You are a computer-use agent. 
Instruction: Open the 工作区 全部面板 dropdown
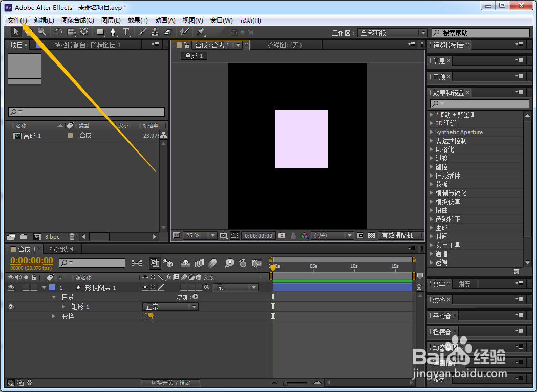(392, 33)
